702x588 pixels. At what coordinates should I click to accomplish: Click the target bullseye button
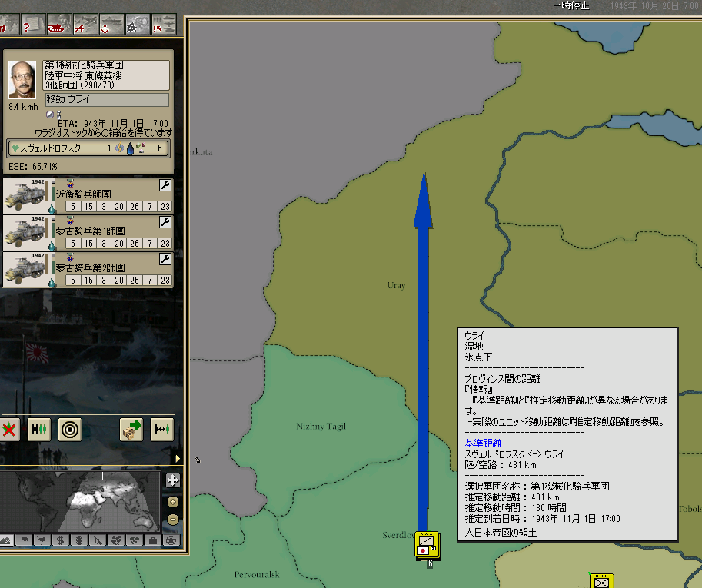[70, 430]
